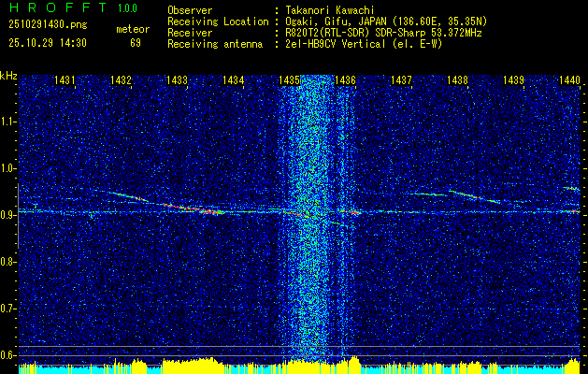Click the Observer field label
The width and height of the screenshot is (588, 374).
190,10
